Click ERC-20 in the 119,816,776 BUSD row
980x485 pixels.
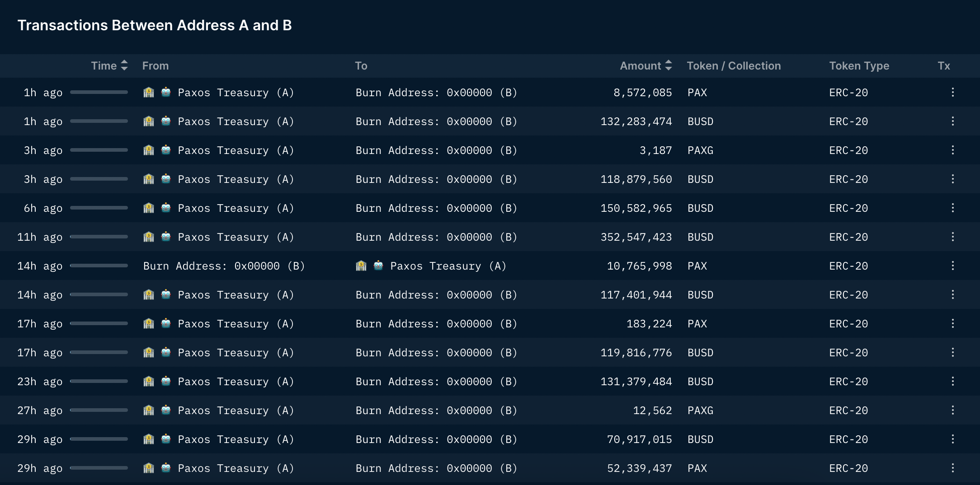tap(848, 353)
